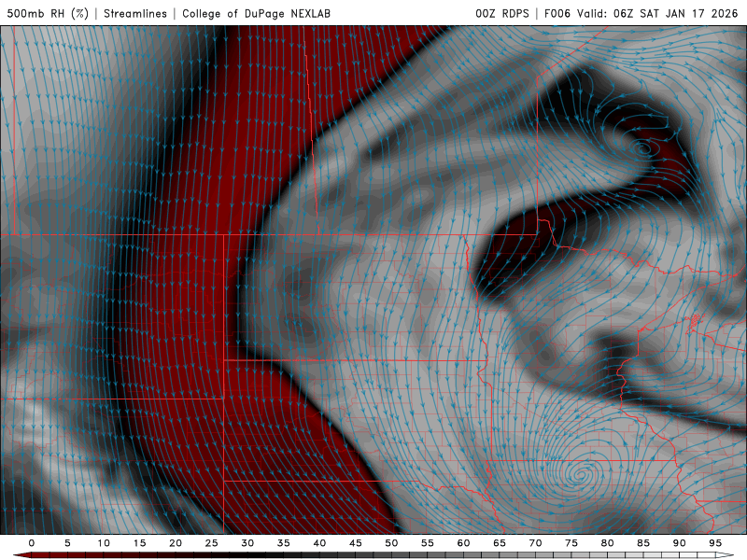Click the colorbar label "95"
747x560 pixels.
pos(715,543)
